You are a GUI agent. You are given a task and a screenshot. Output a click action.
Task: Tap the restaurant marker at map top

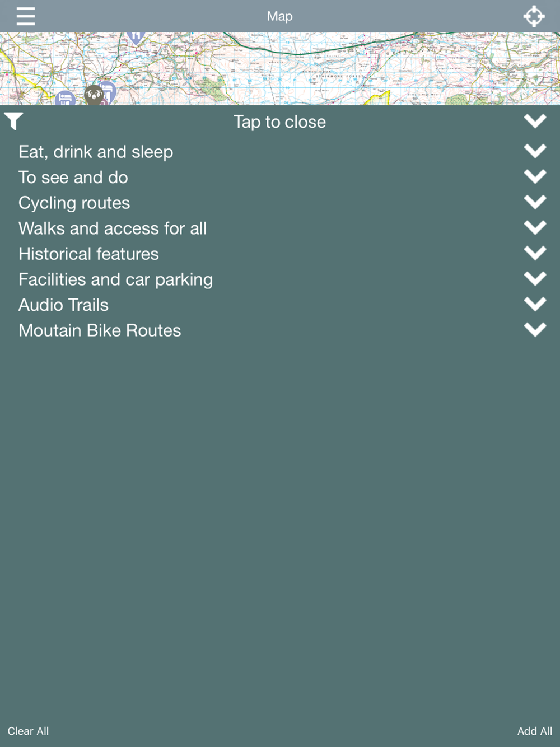click(136, 38)
